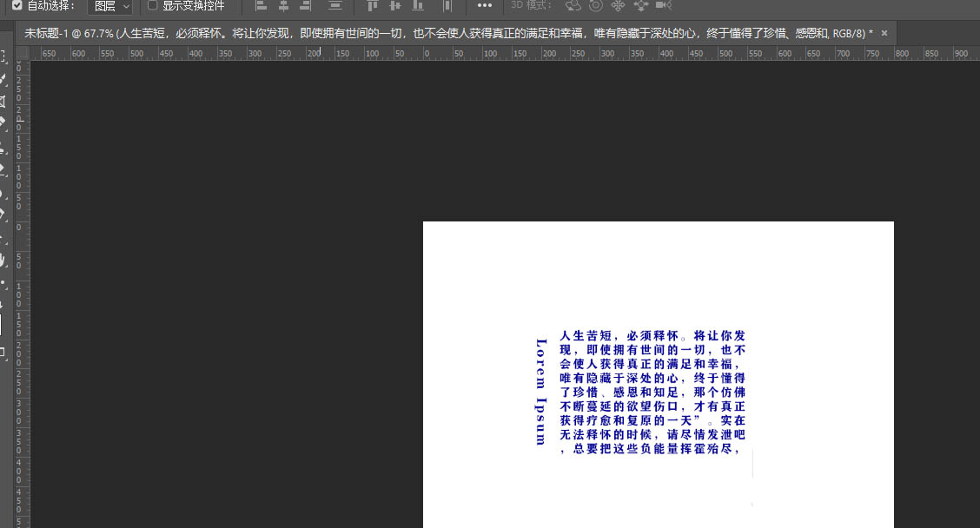Select the 3D rotate object icon
This screenshot has width=980, height=528.
(573, 5)
